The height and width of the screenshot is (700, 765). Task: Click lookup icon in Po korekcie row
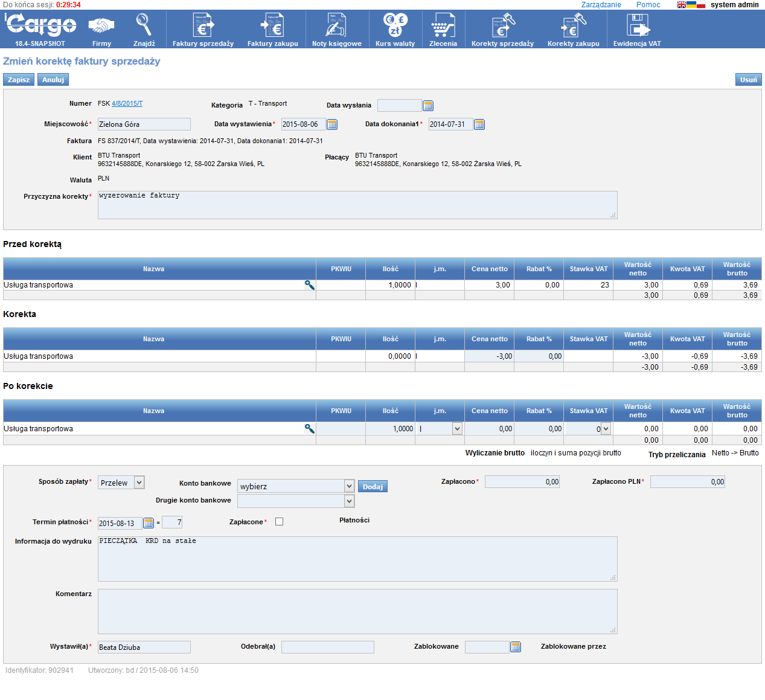[x=309, y=429]
